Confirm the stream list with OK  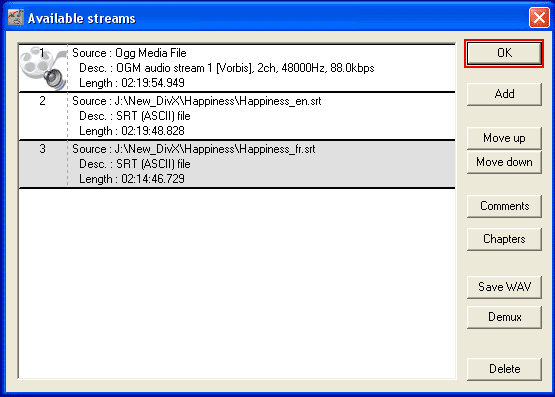tap(504, 53)
